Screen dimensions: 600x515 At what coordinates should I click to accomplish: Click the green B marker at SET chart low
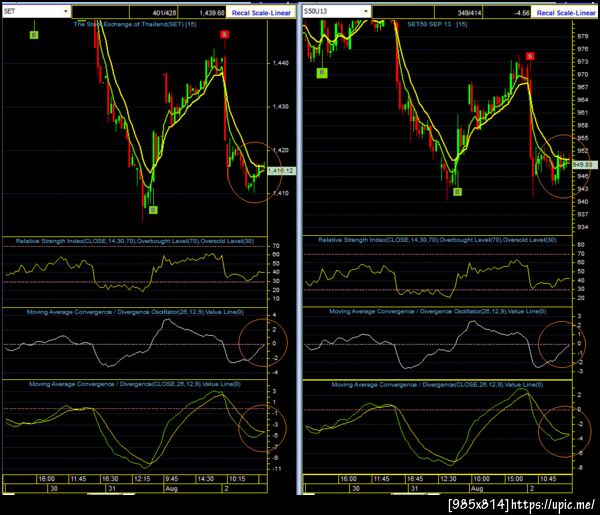pos(153,210)
